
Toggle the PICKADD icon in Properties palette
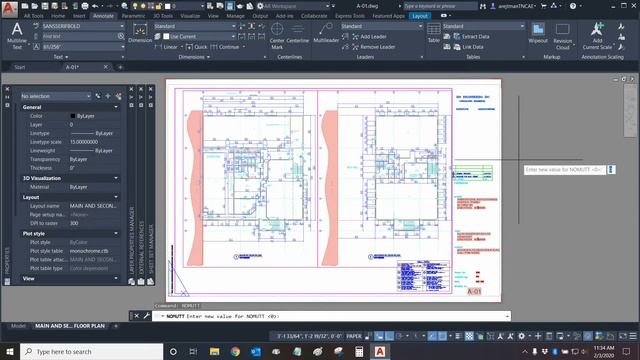pyautogui.click(x=98, y=96)
